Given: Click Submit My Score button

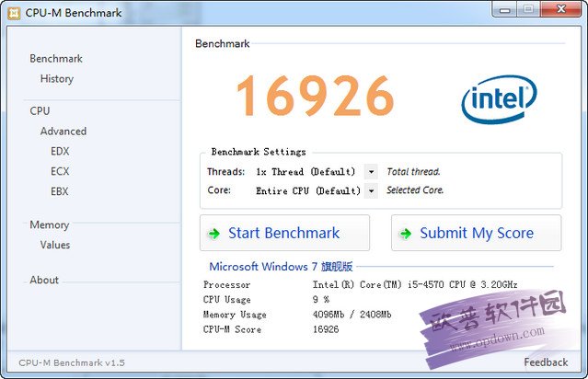Looking at the screenshot, I should (x=477, y=233).
